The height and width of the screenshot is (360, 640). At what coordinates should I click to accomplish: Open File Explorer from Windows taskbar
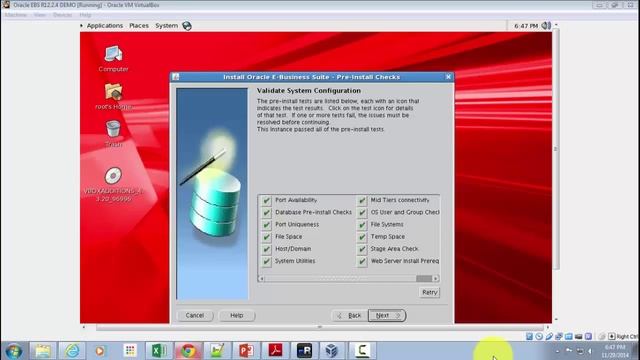pyautogui.click(x=42, y=351)
